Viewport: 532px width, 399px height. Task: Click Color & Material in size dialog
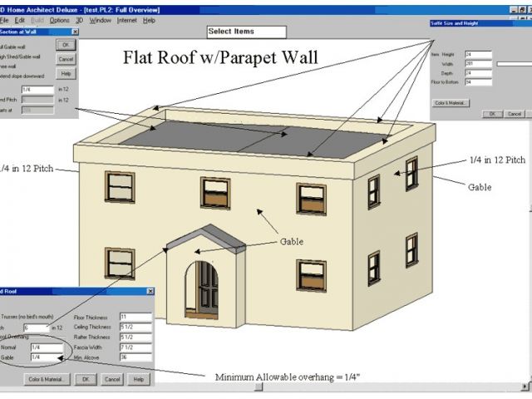(x=451, y=103)
